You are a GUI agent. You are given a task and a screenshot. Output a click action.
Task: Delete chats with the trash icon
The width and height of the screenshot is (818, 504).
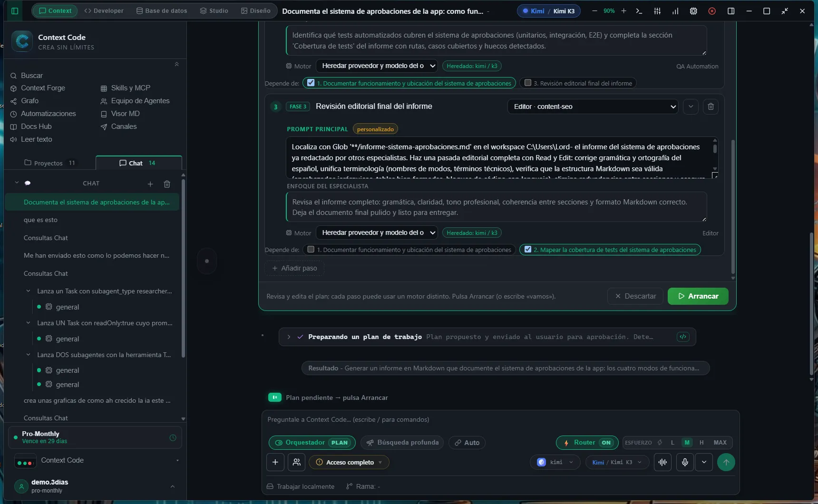167,184
